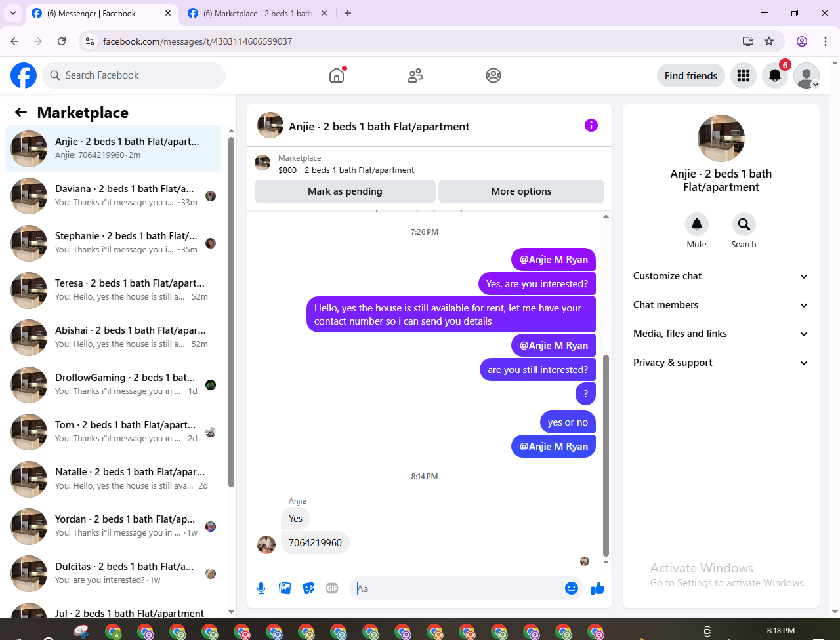The height and width of the screenshot is (640, 840).
Task: Click the chat header title Anjie
Action: click(379, 127)
